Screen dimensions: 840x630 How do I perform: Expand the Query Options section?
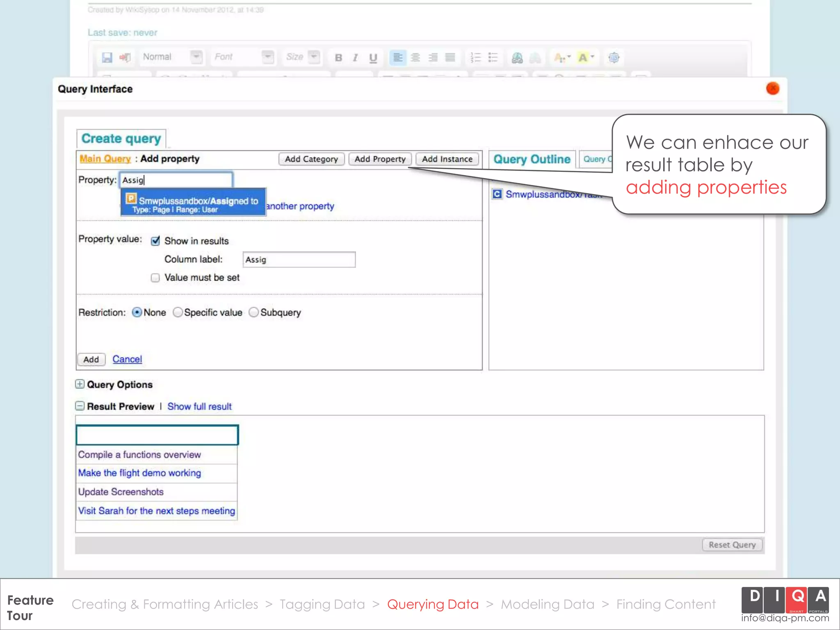click(80, 384)
